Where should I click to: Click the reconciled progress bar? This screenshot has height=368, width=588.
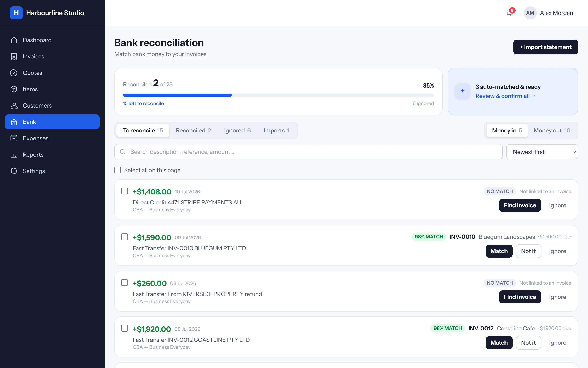point(278,95)
